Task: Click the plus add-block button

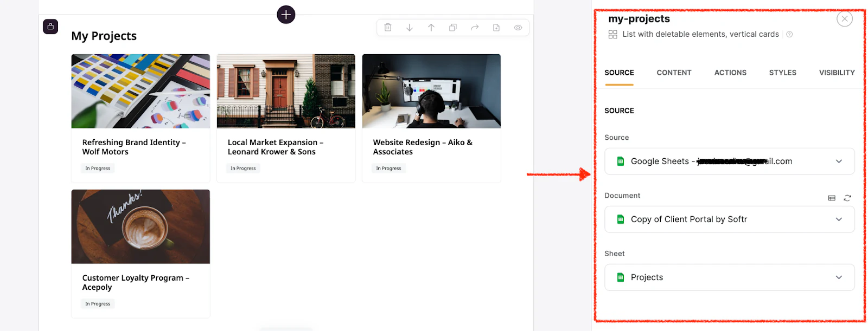Action: click(x=286, y=15)
